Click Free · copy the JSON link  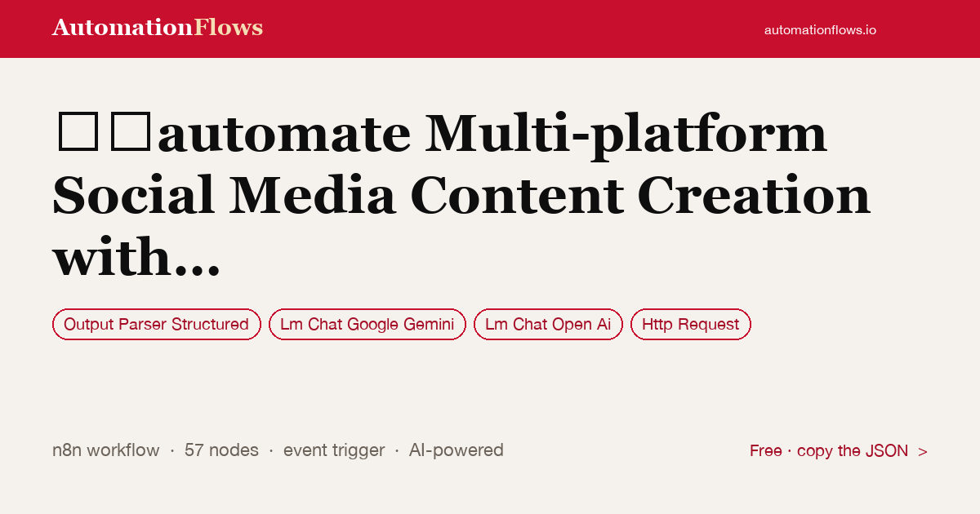(839, 450)
